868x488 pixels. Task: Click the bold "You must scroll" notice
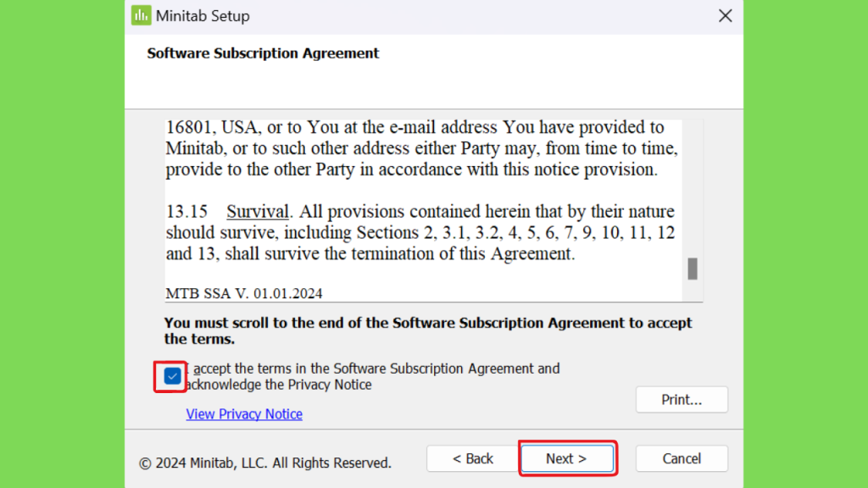click(x=428, y=330)
